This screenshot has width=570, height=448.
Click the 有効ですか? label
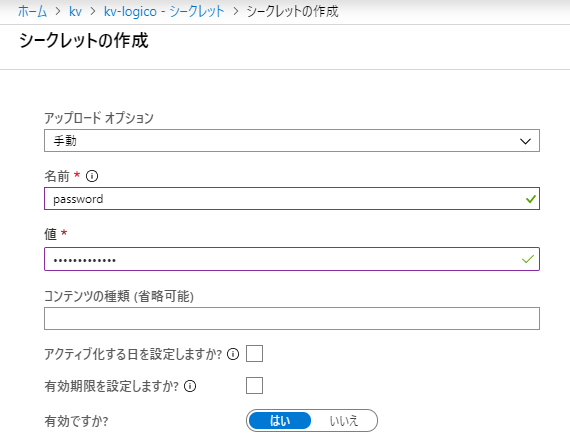click(76, 421)
